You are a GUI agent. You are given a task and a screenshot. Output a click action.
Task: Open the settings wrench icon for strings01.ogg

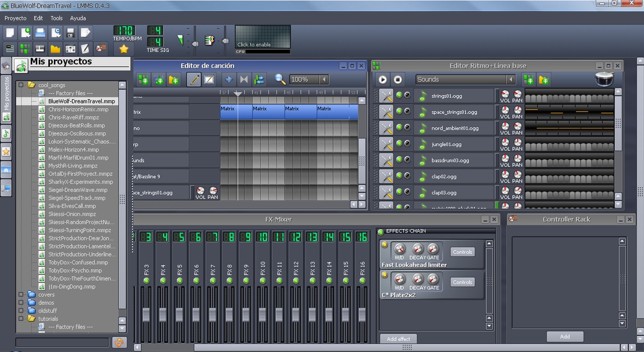pos(386,96)
